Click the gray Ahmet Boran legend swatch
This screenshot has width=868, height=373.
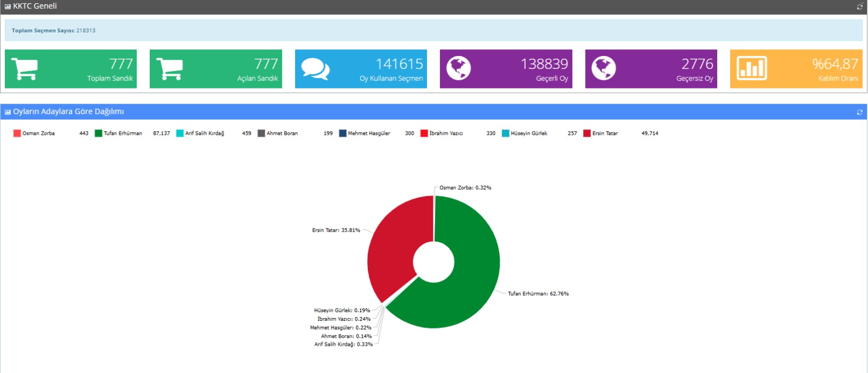click(x=261, y=134)
